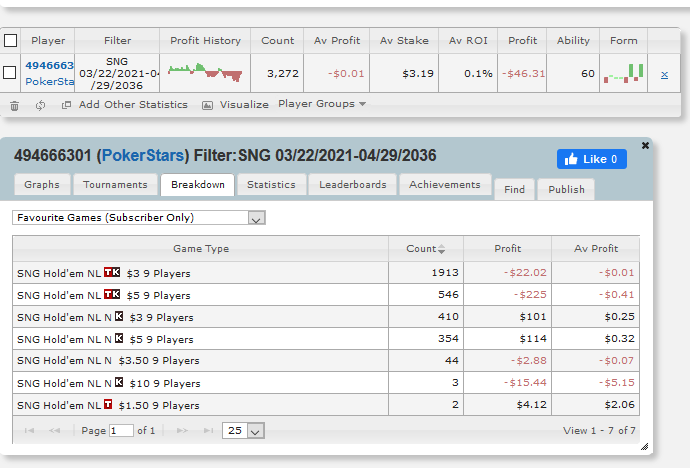
Task: Sort breakdown by Count column sort arrows
Action: tap(441, 249)
